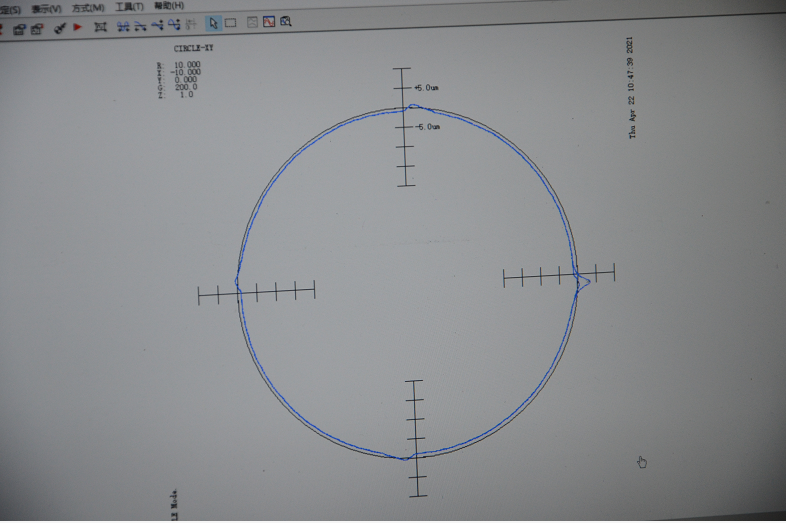This screenshot has height=523, width=786.
Task: Click the first blue waveform measurement icon
Action: pos(123,27)
